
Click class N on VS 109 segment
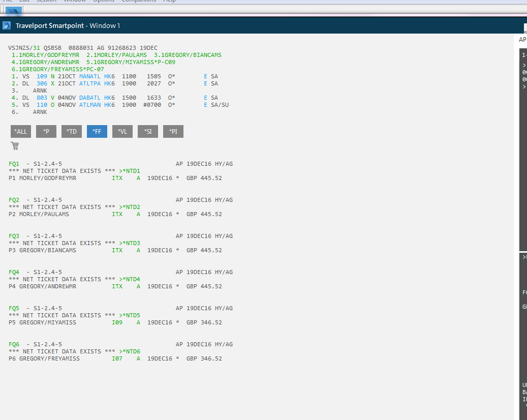coord(52,76)
